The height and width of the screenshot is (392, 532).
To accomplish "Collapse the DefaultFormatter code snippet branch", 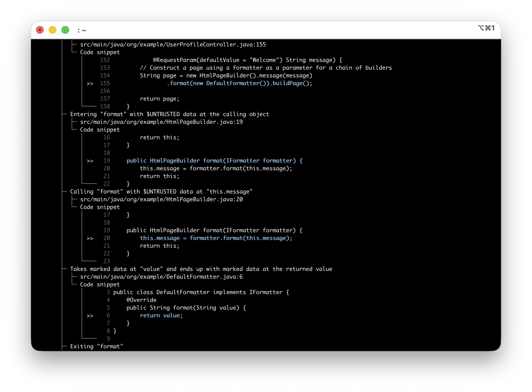I will (x=100, y=284).
